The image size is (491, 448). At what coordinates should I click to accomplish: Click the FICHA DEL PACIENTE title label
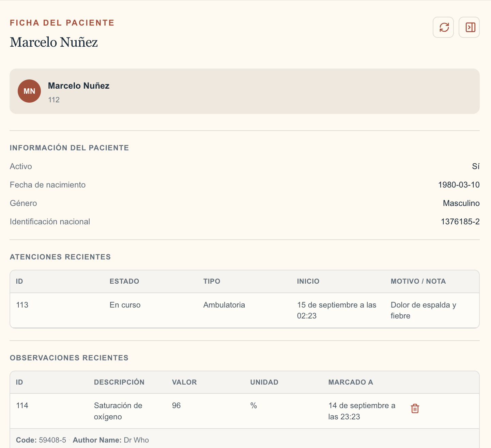coord(62,23)
